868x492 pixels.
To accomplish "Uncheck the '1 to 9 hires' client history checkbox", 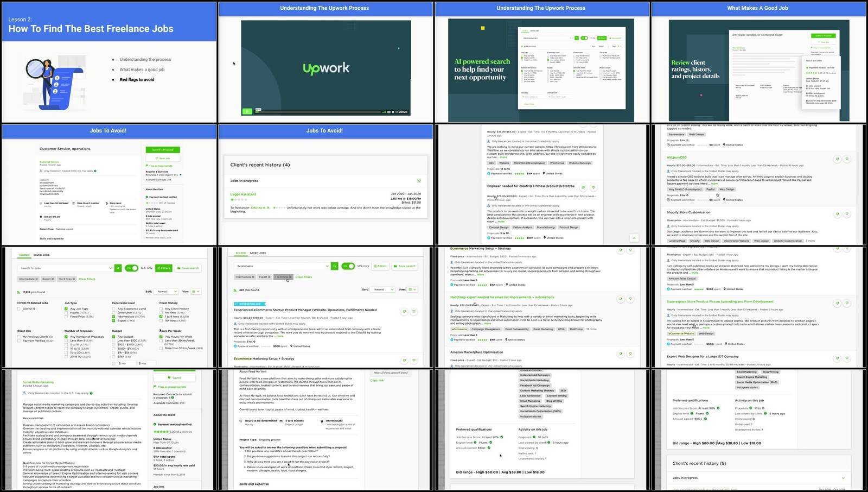I will point(161,317).
